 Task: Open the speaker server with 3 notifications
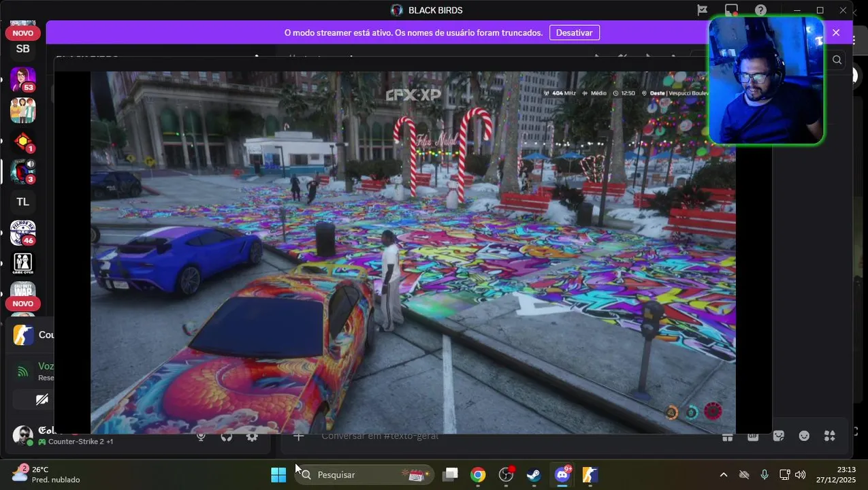coord(23,171)
